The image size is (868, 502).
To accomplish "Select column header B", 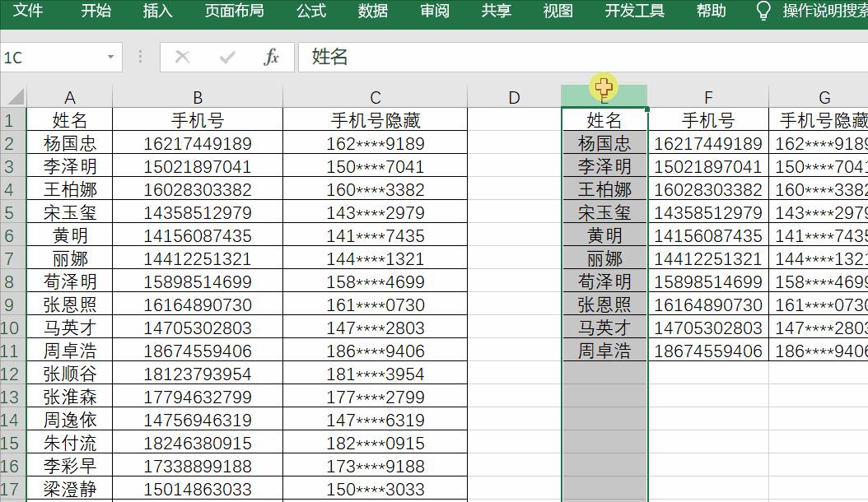I will [x=198, y=95].
